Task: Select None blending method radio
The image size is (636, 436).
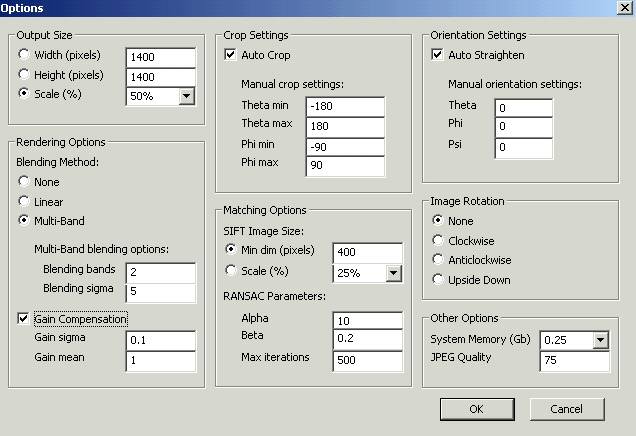Action: pos(24,181)
